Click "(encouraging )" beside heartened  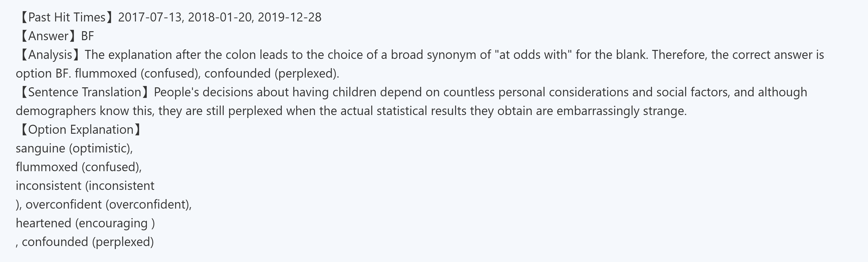click(x=115, y=223)
